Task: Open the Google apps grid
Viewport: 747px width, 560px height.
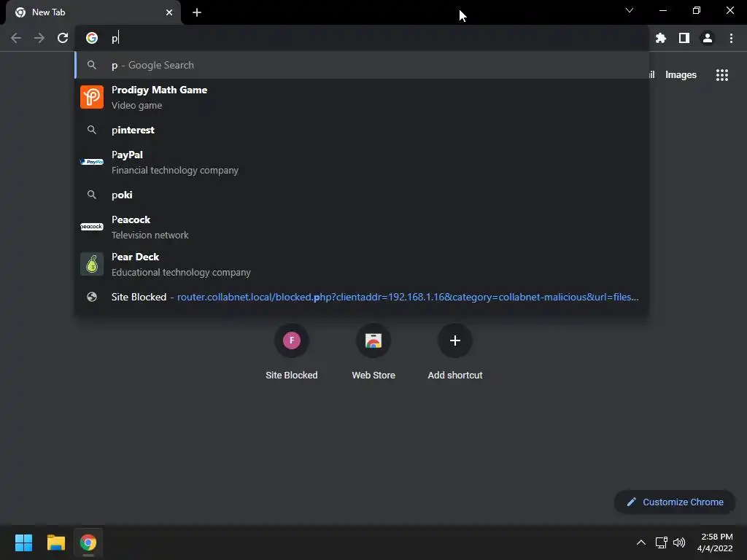Action: [x=721, y=75]
